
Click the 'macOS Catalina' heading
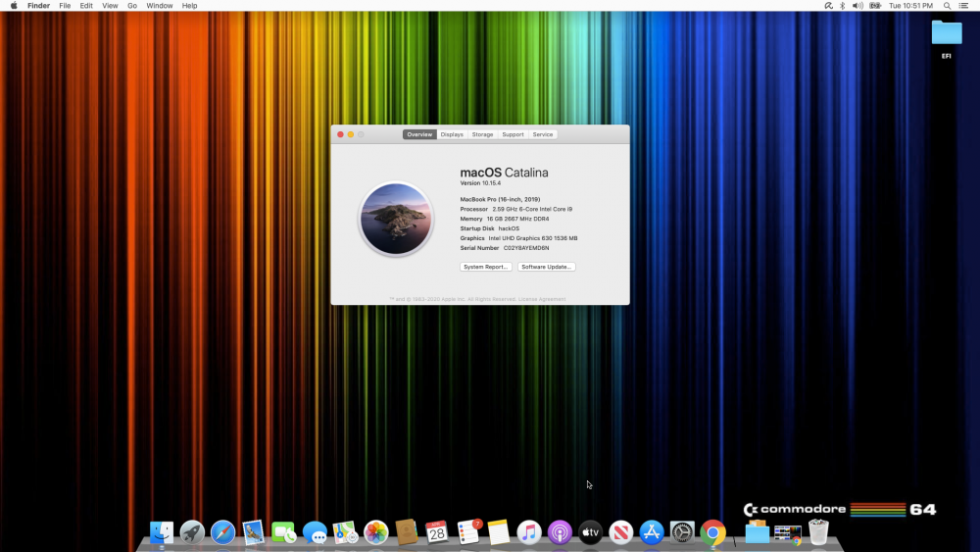[504, 173]
